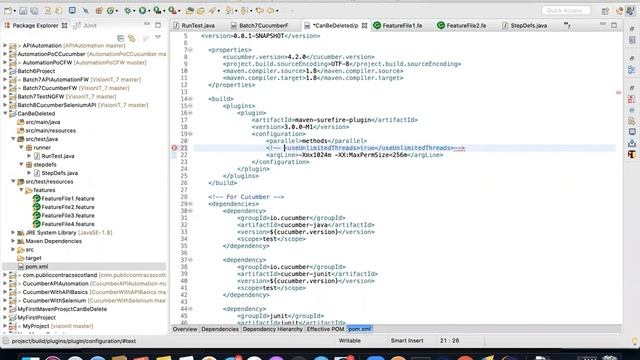The image size is (640, 360).
Task: Click the Save All toolbar icon
Action: [x=34, y=11]
